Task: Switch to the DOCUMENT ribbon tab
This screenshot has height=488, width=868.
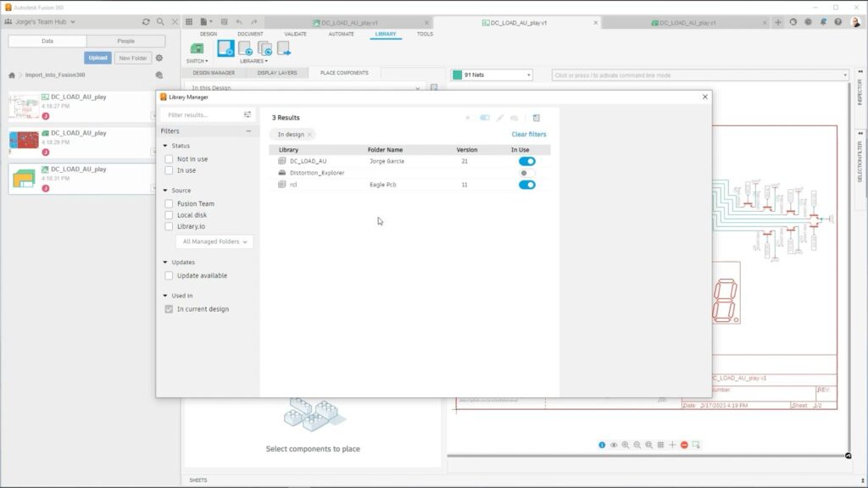Action: (250, 34)
